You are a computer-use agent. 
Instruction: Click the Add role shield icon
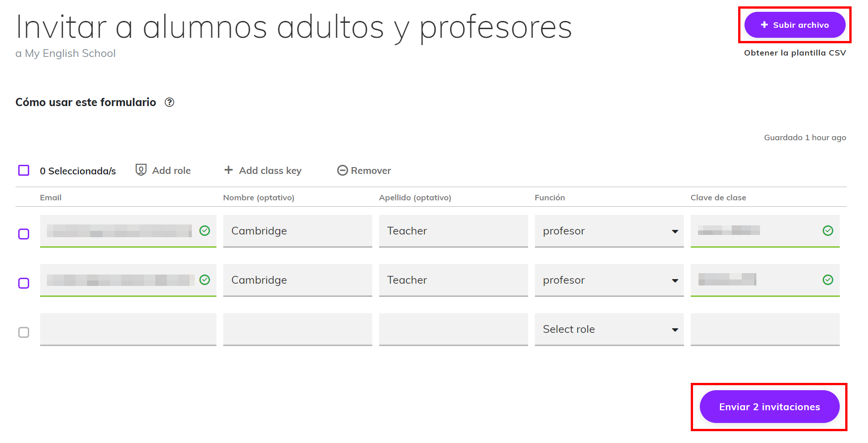141,170
